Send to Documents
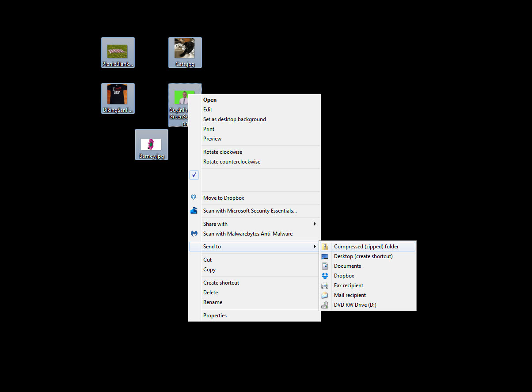This screenshot has height=392, width=532. point(368,266)
